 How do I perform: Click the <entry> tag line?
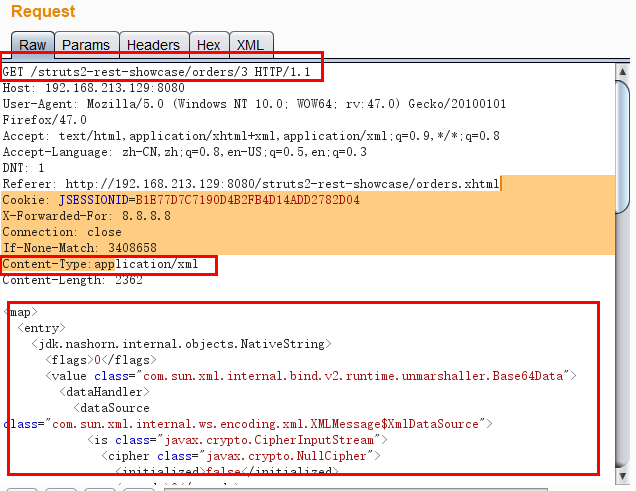pos(41,328)
